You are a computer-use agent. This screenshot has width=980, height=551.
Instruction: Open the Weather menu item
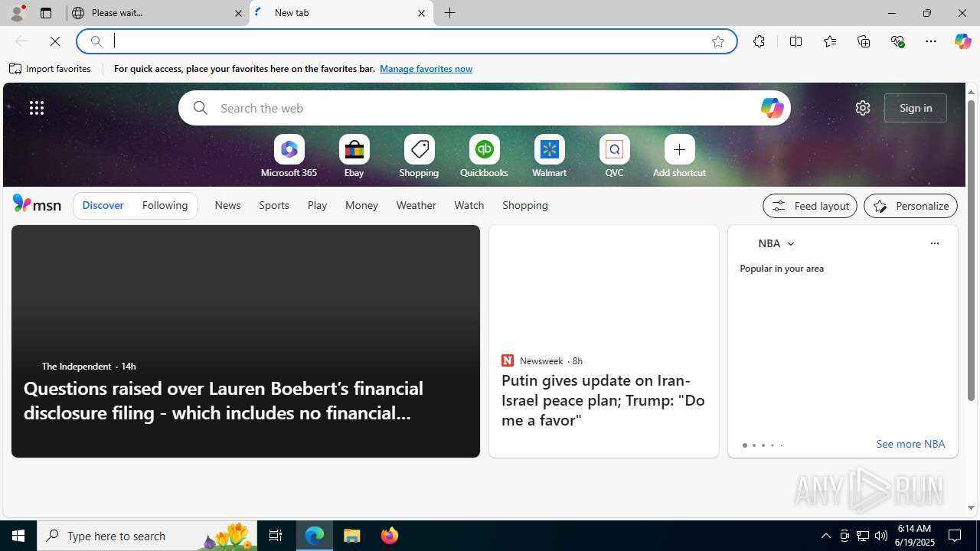(416, 205)
